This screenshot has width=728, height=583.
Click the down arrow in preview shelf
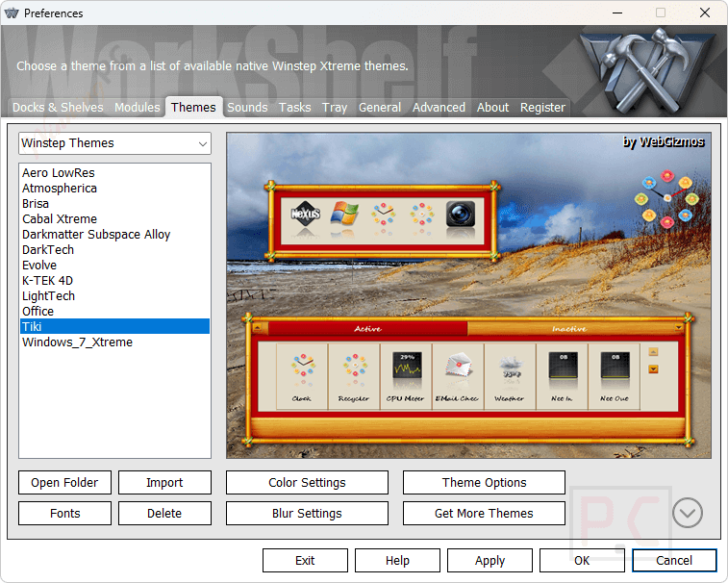[x=653, y=369]
